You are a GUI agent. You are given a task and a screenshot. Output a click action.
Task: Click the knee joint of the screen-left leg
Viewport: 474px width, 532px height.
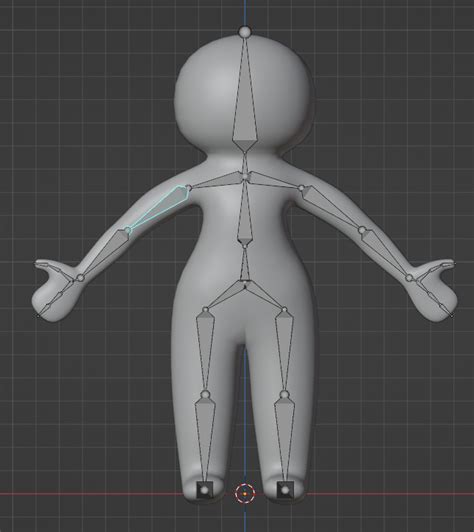click(205, 394)
